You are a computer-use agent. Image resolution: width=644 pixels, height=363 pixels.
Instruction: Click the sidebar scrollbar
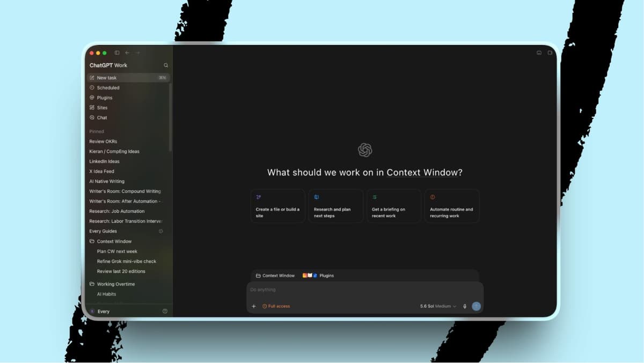171,117
